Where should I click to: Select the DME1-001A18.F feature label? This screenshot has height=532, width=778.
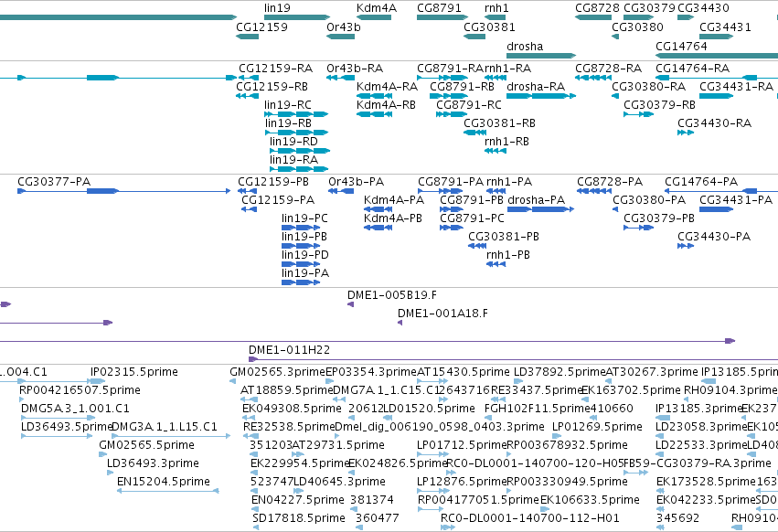[442, 314]
